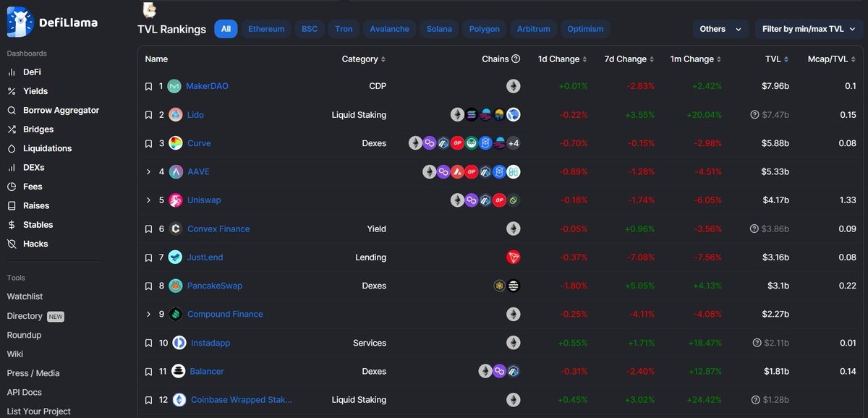Image resolution: width=868 pixels, height=418 pixels.
Task: Expand the AAVE row
Action: pyautogui.click(x=148, y=172)
